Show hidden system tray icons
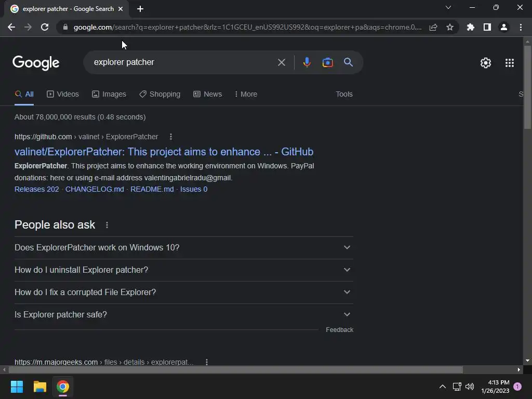The height and width of the screenshot is (399, 532). [x=443, y=387]
